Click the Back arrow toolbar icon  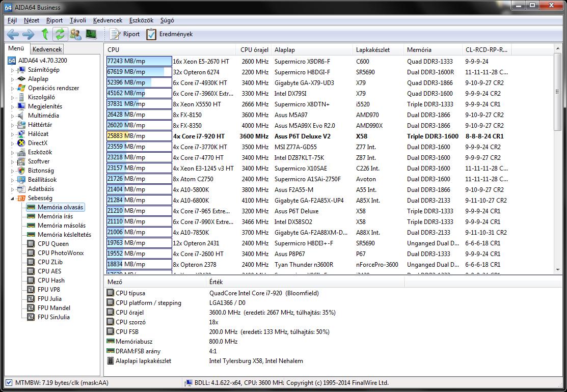click(13, 34)
